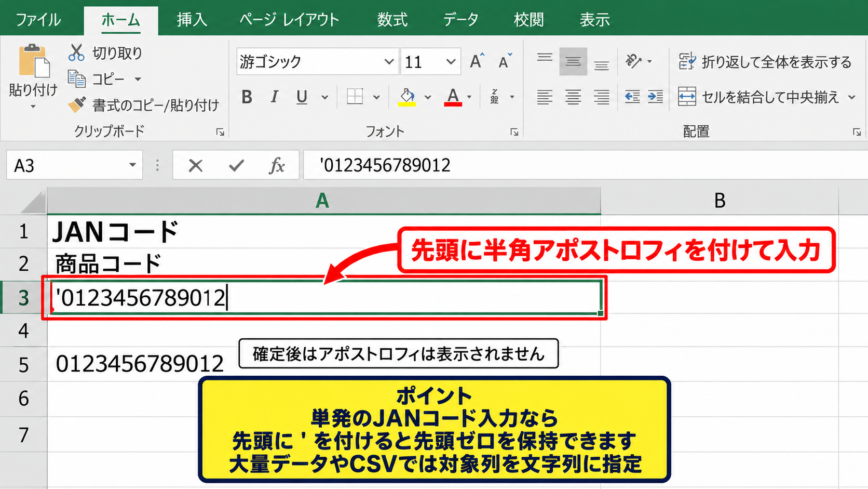Increase font size with large A icon

coord(477,61)
